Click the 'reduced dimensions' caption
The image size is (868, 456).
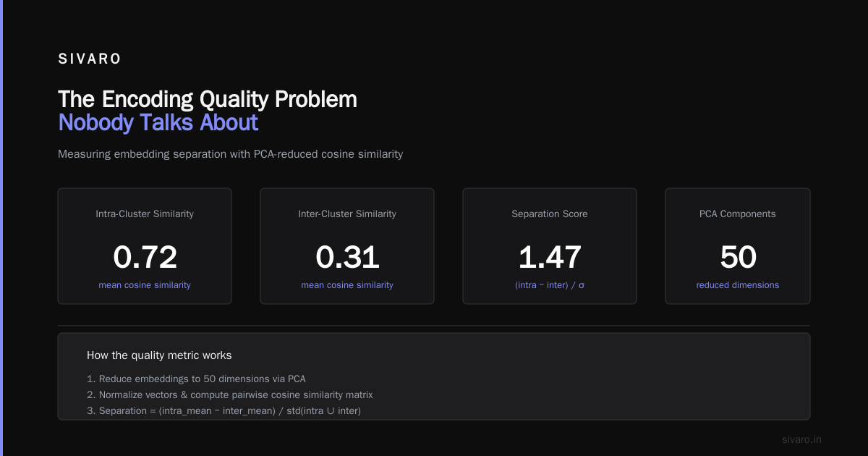click(x=738, y=285)
